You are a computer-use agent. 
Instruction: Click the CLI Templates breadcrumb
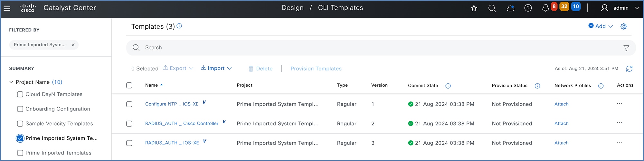point(340,8)
